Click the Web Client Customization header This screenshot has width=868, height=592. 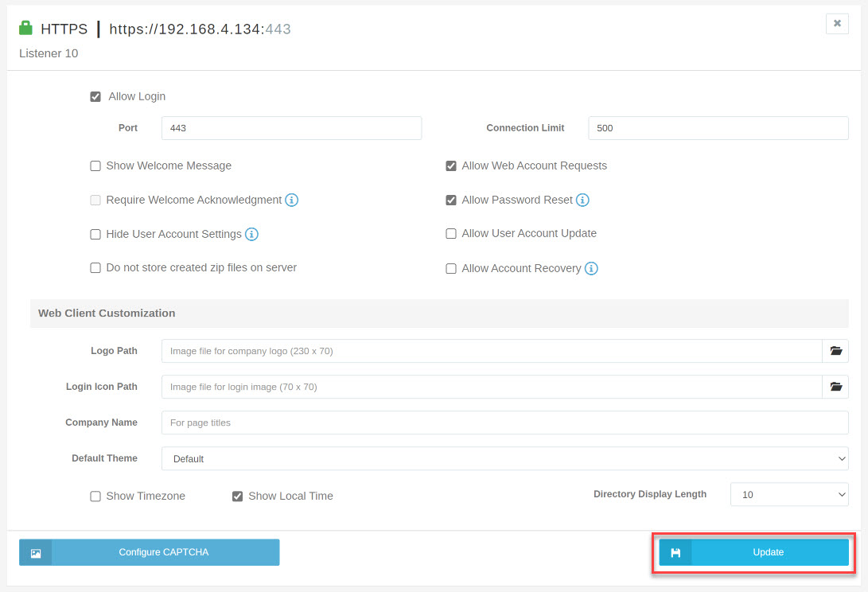pos(439,314)
